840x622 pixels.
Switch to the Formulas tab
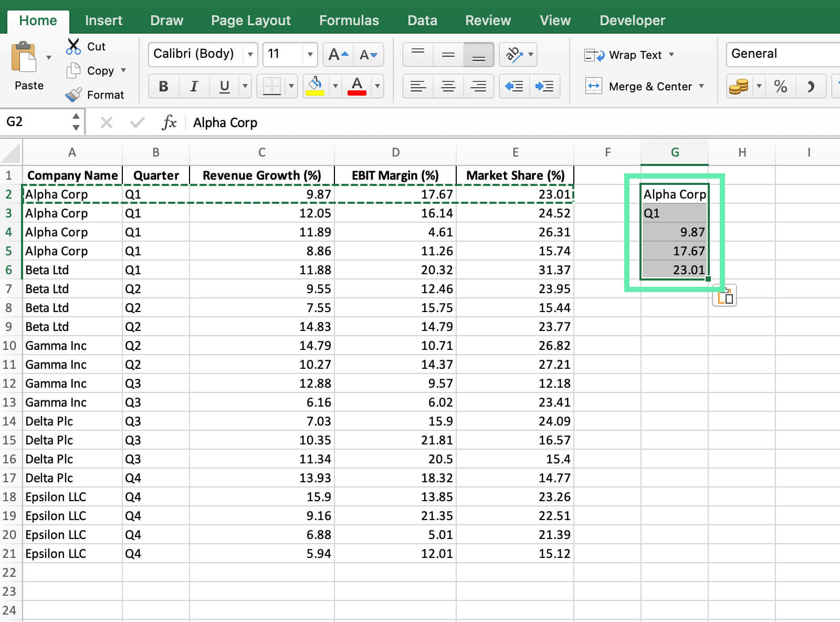click(349, 20)
